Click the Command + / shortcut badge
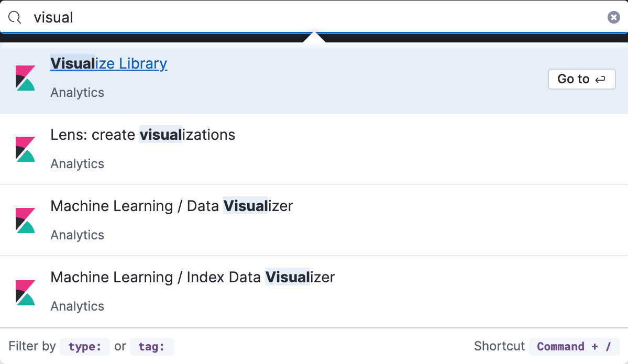 pos(574,346)
